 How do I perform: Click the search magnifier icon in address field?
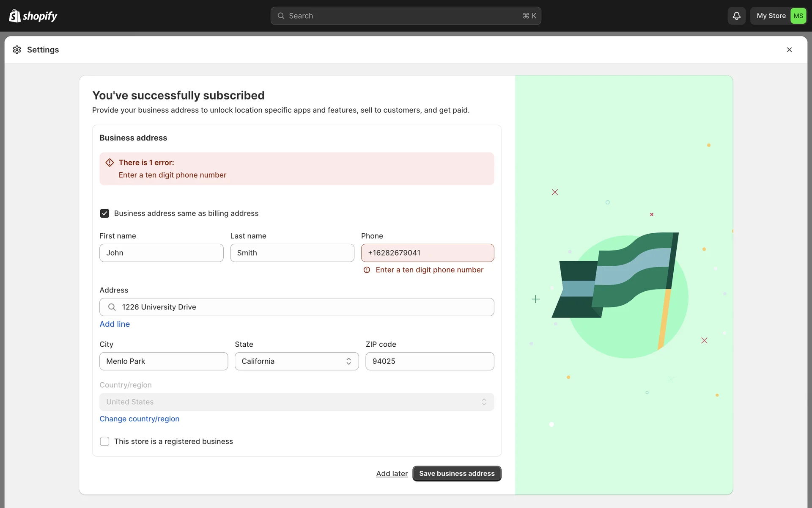coord(112,307)
